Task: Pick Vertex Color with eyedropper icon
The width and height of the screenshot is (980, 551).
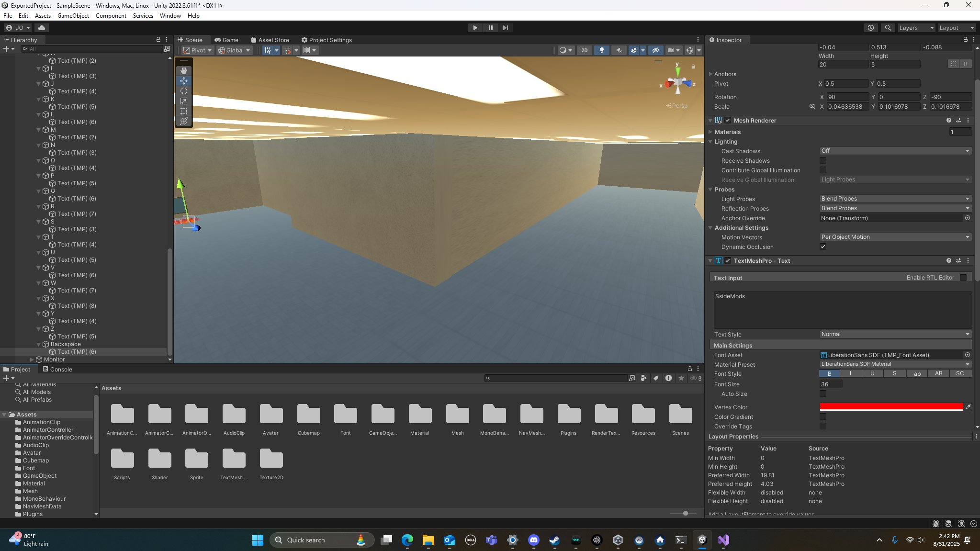Action: tap(968, 407)
